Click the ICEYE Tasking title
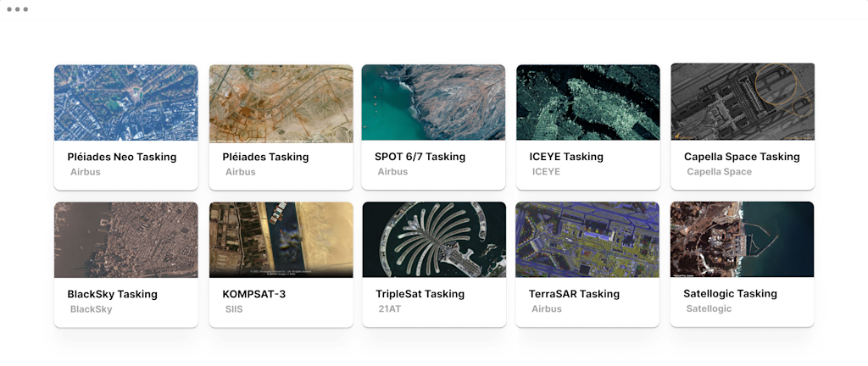The image size is (868, 366). coord(566,157)
